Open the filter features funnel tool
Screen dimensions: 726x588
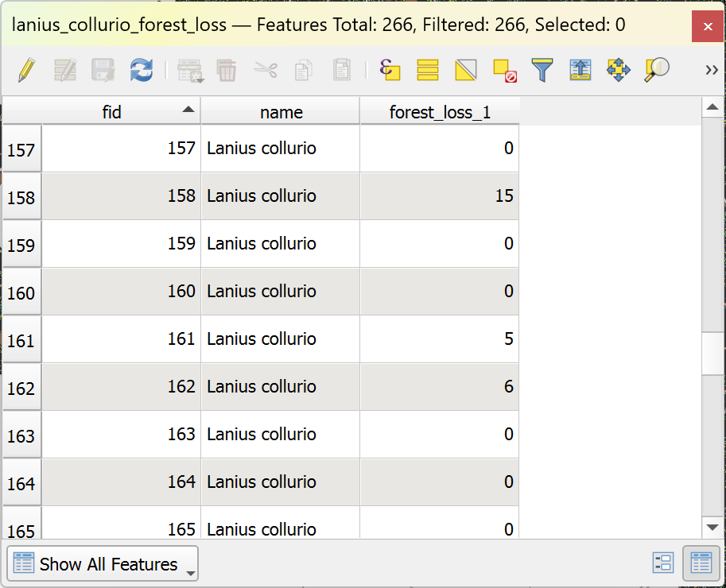click(x=542, y=70)
